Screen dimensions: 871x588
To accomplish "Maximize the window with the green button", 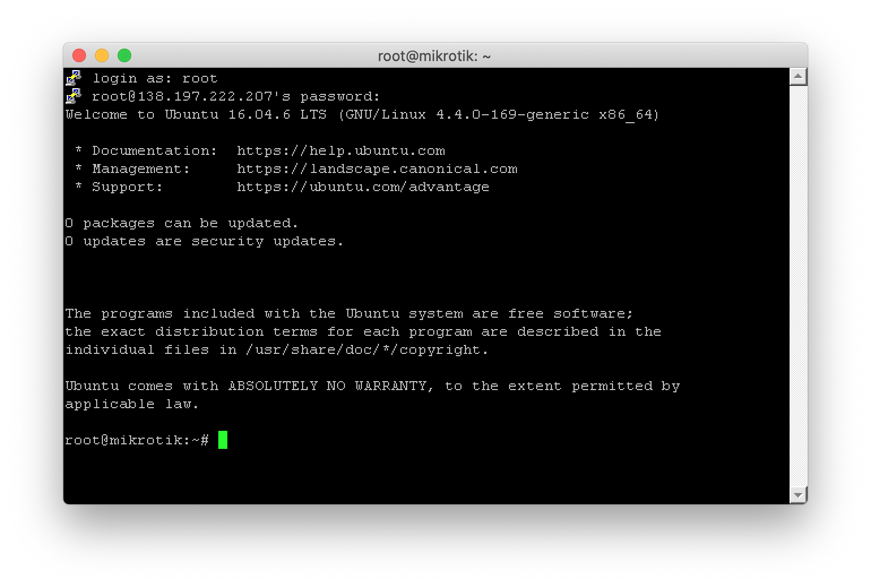I will pos(124,55).
